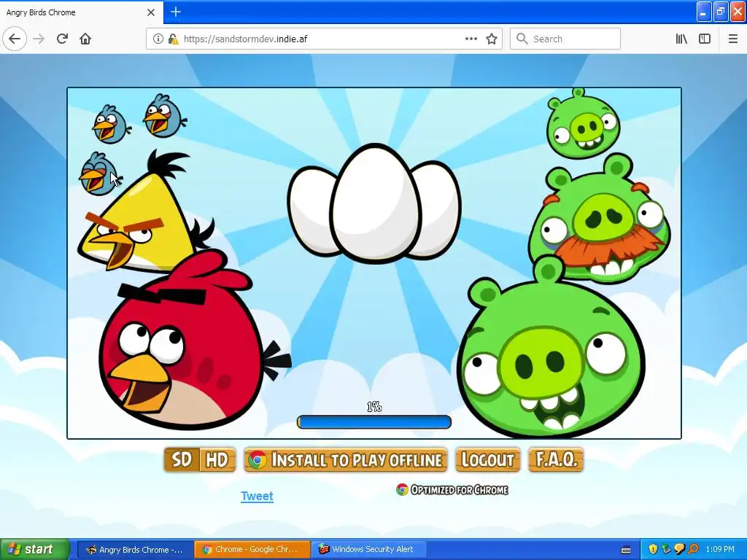This screenshot has width=747, height=560.
Task: Click the three white eggs
Action: pos(374,203)
